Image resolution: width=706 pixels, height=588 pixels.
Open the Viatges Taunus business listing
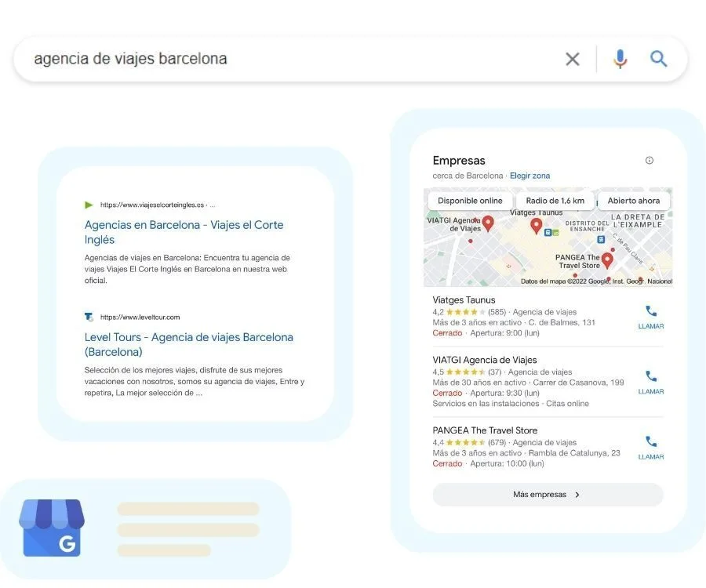tap(464, 299)
